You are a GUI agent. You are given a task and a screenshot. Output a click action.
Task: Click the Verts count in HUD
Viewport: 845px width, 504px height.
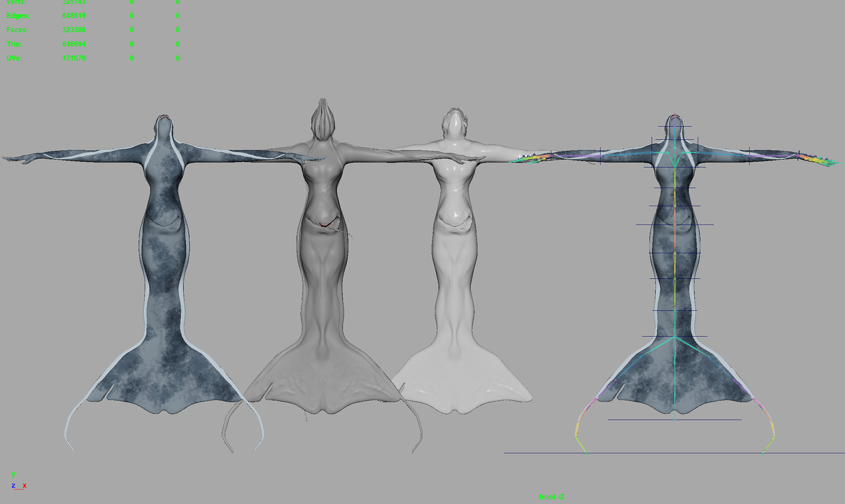pos(74,2)
